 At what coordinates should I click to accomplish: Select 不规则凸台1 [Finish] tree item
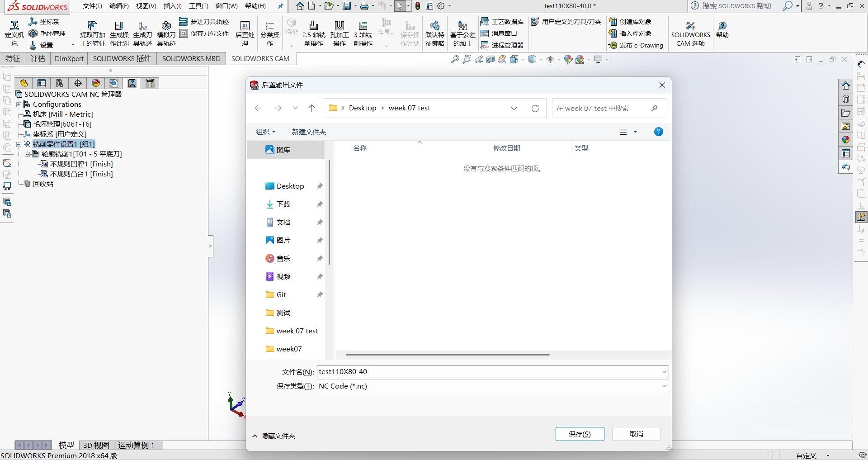[81, 174]
